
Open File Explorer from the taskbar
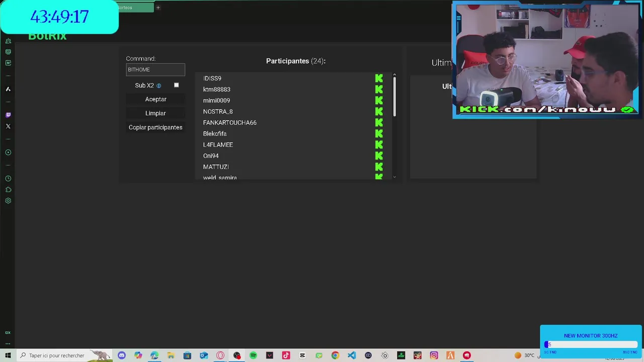point(171,355)
